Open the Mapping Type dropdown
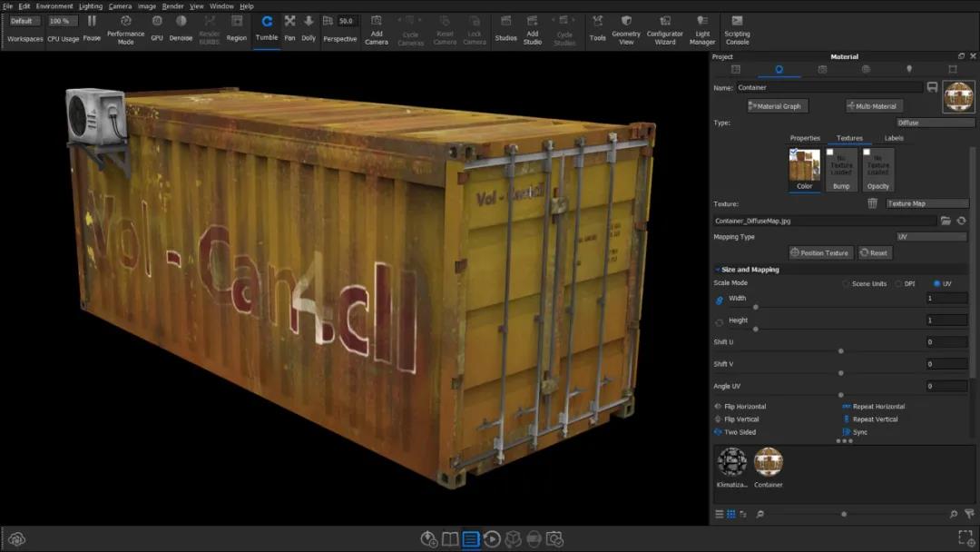Viewport: 980px width, 552px height. pos(931,237)
